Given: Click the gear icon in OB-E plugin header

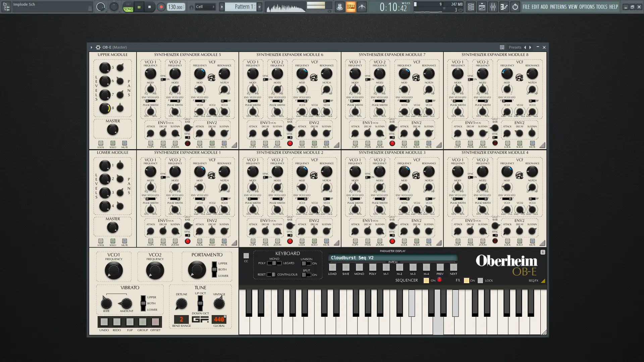Looking at the screenshot, I should pyautogui.click(x=98, y=47).
